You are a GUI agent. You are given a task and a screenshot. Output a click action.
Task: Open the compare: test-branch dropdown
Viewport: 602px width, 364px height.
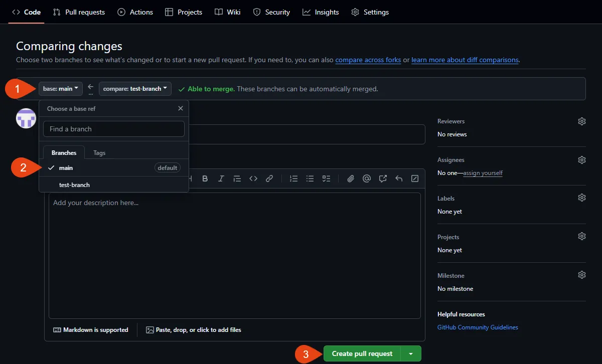pos(134,89)
